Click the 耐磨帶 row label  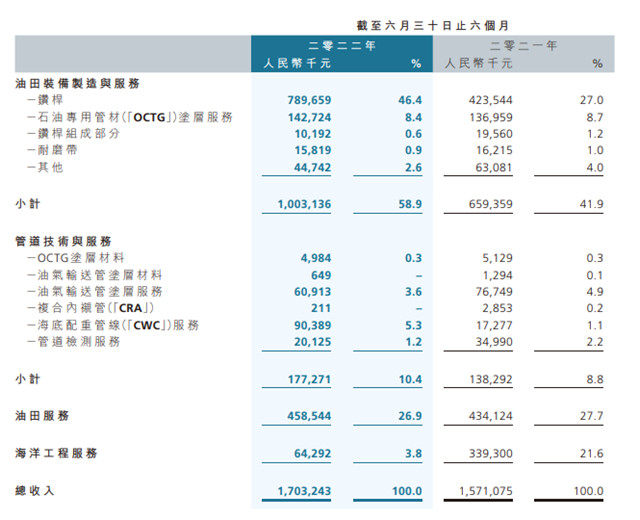coord(52,150)
